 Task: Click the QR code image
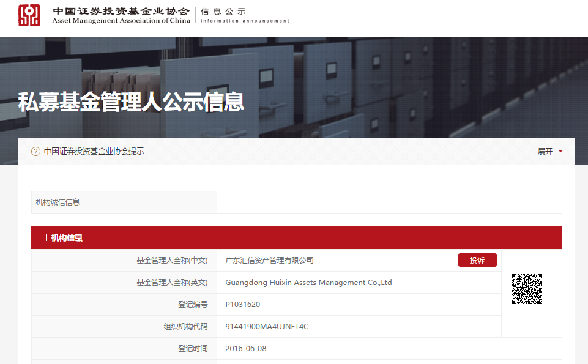coord(527,289)
